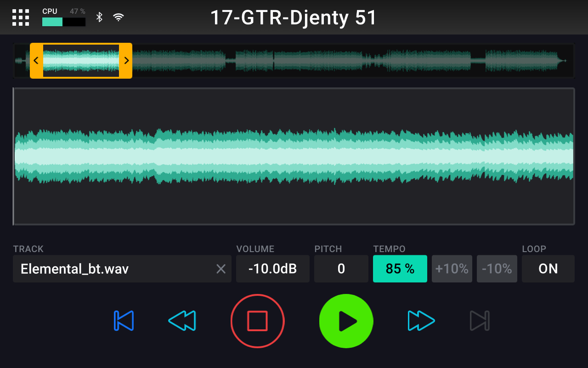588x368 pixels.
Task: Clear the Elemental_bt.wav track
Action: tap(221, 269)
